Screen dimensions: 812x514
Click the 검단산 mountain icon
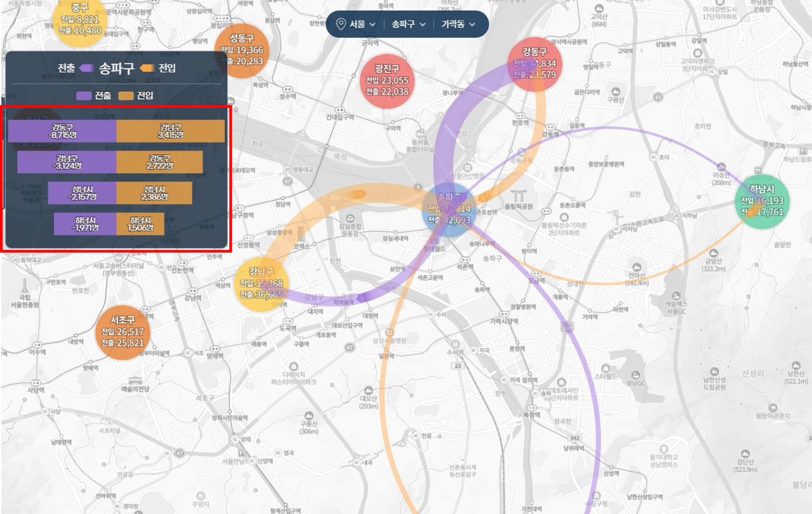tap(745, 453)
